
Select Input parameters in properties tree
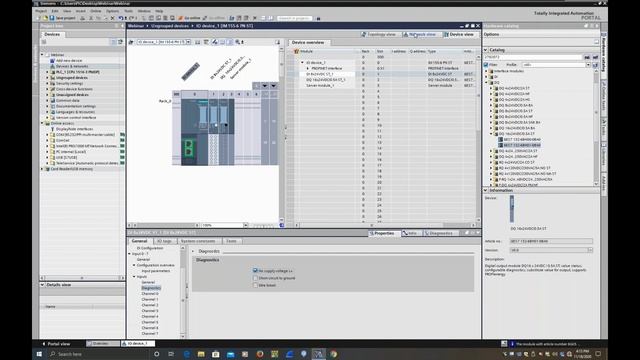[156, 271]
